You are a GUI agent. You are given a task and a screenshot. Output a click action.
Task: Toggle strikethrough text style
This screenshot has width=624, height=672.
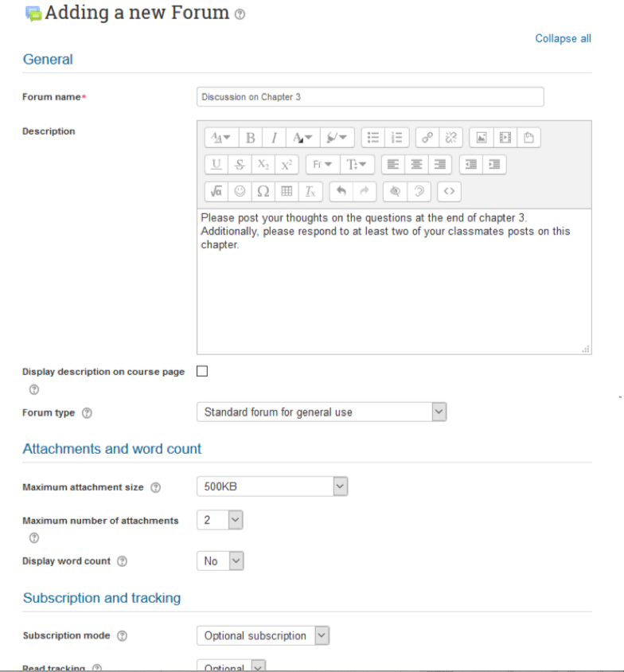coord(240,164)
